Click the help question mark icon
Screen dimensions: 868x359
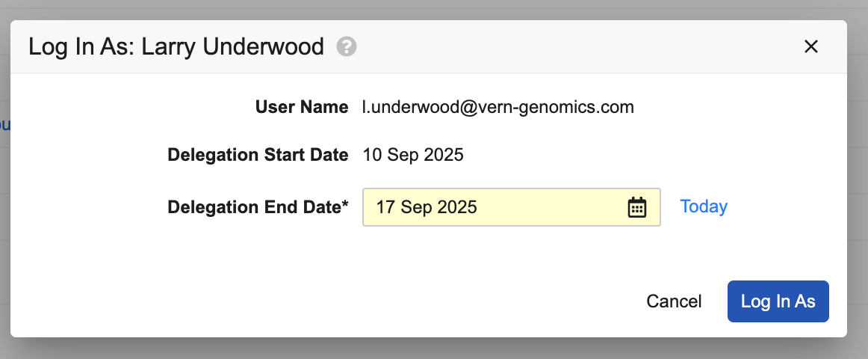click(x=347, y=47)
